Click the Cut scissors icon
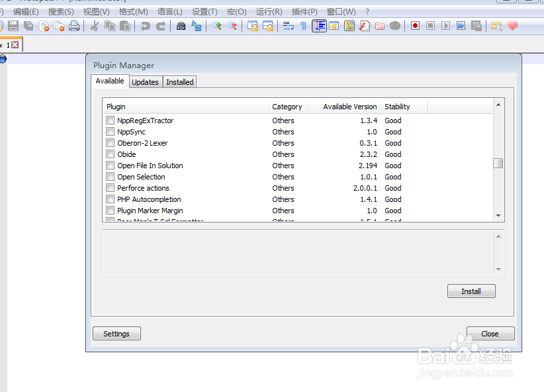Viewport: 544px width, 392px height. [x=95, y=26]
